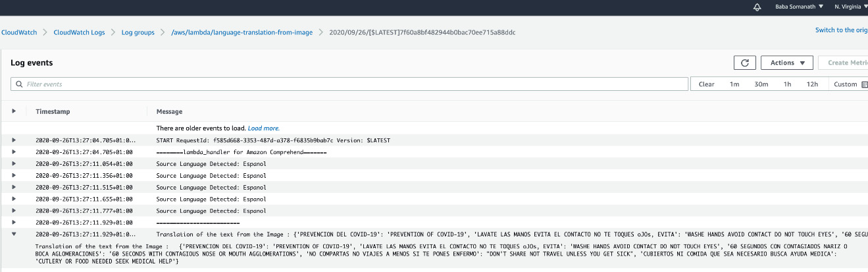Screen dimensions: 868x272
Task: Select the 30m time range
Action: click(761, 84)
